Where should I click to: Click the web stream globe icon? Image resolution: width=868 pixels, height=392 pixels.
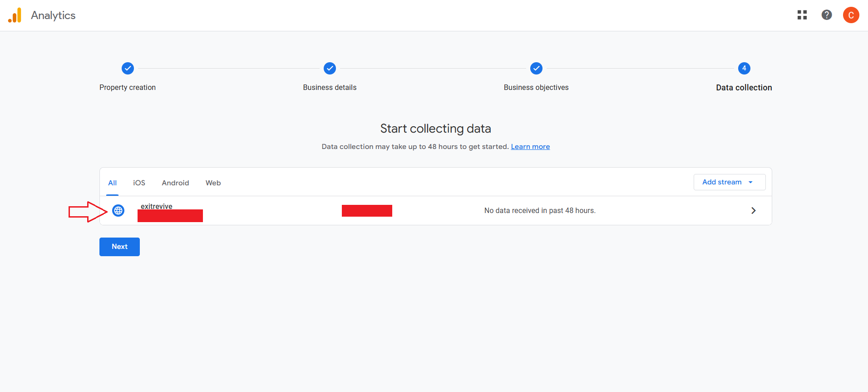pos(118,211)
